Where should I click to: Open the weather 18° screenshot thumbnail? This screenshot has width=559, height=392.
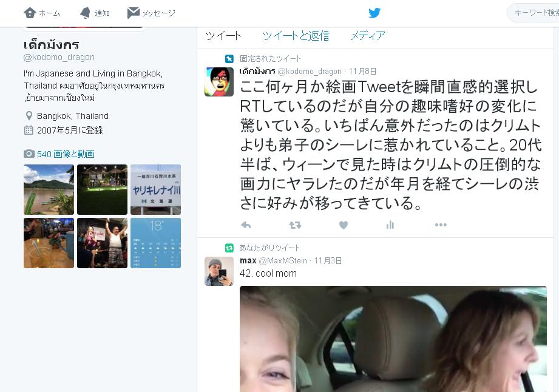tap(156, 243)
